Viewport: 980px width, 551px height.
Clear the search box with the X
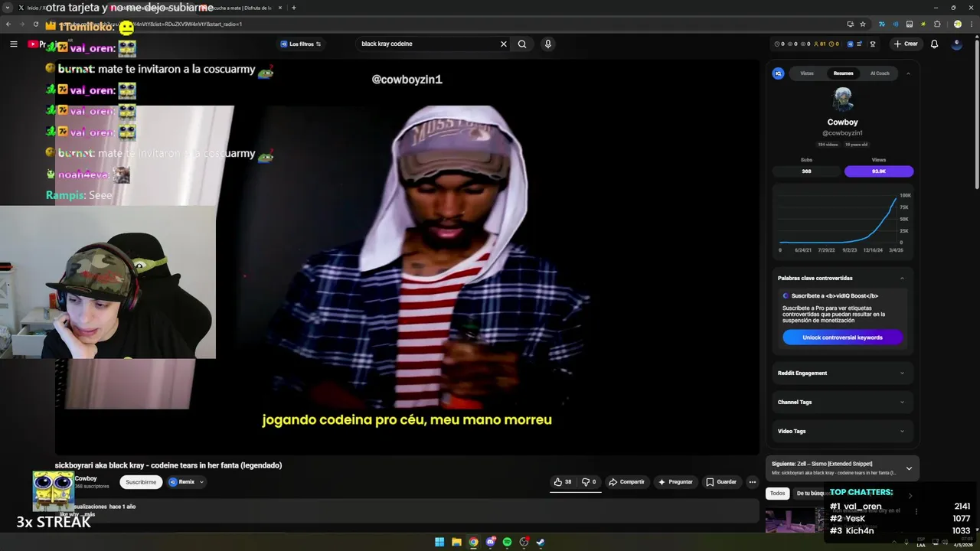coord(504,44)
